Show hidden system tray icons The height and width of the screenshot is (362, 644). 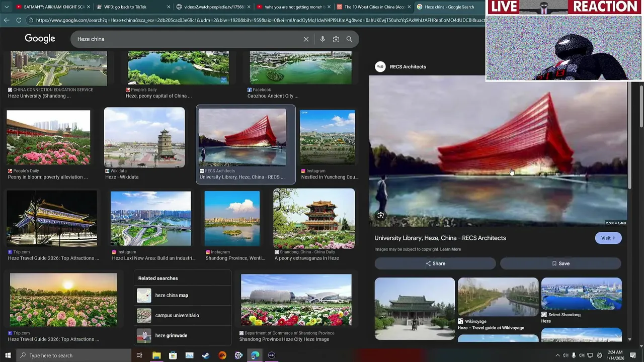(x=557, y=355)
